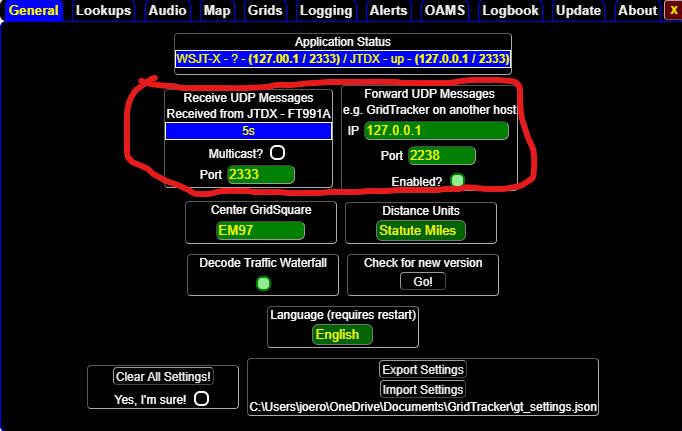Click the Forward UDP Port field 2238
Screen dimensions: 682x431
click(x=442, y=155)
